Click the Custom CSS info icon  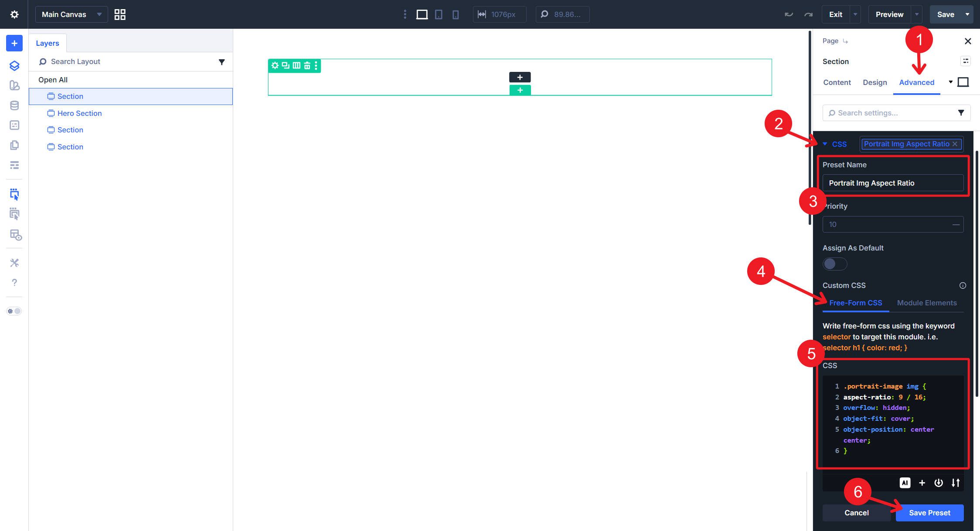pos(963,285)
